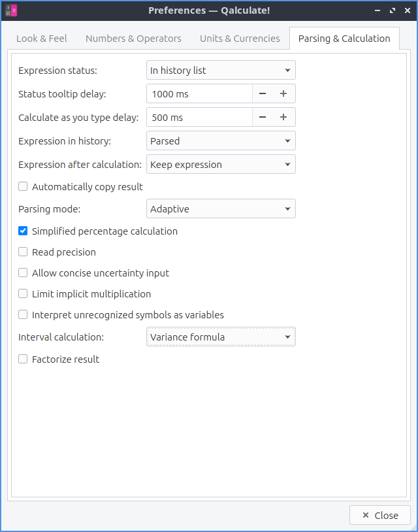Open the Units & Currencies tab

point(240,39)
